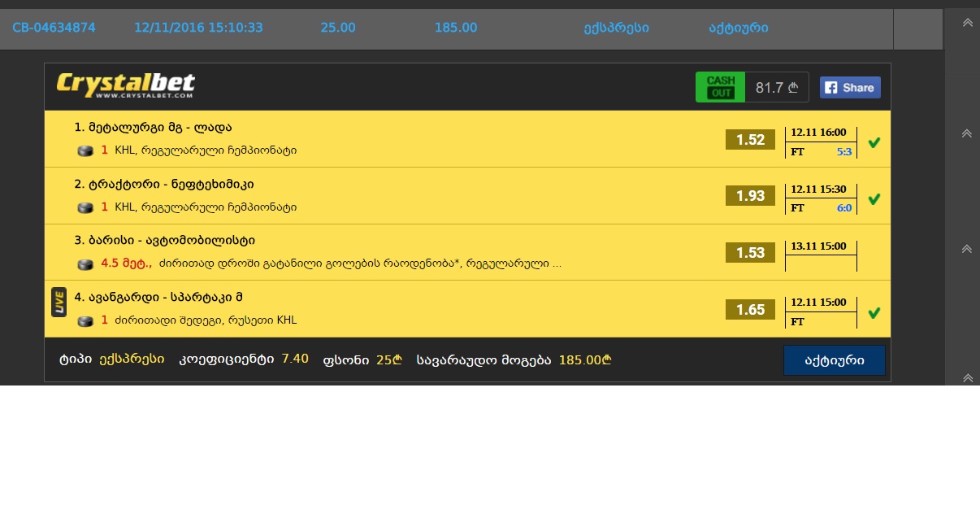Click the double-chevron at the panel bottom
This screenshot has width=980, height=527.
point(967,378)
